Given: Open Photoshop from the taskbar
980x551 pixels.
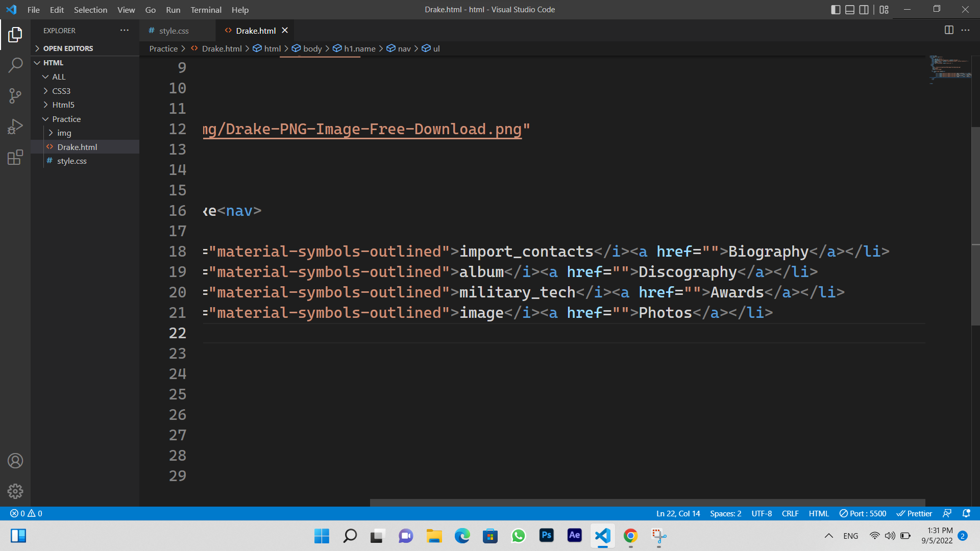Looking at the screenshot, I should (x=547, y=536).
